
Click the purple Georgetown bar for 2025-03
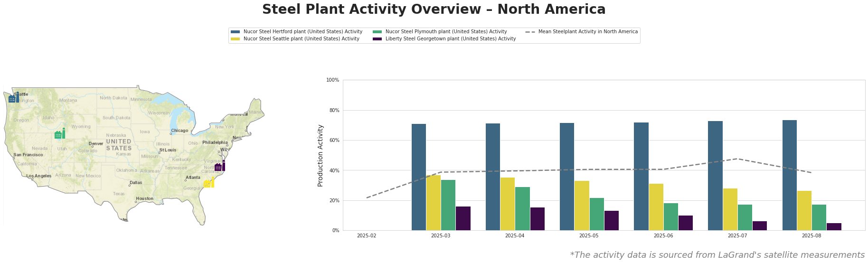click(463, 218)
